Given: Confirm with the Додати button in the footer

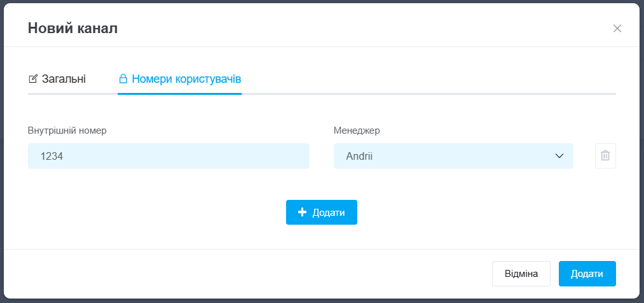Looking at the screenshot, I should tap(587, 274).
